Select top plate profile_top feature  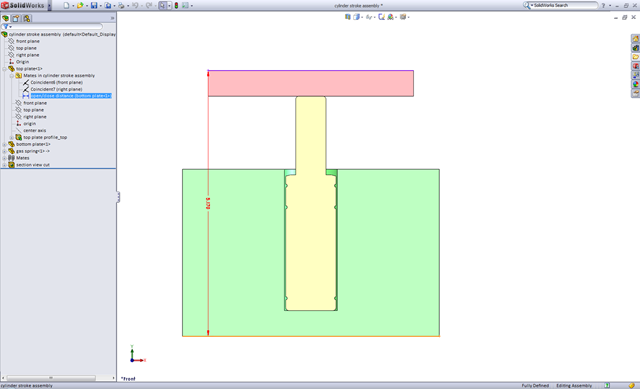click(45, 138)
